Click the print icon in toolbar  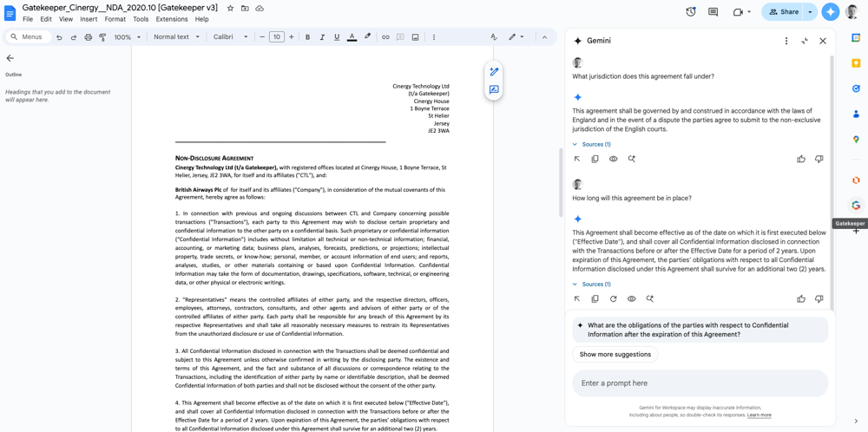tap(88, 37)
